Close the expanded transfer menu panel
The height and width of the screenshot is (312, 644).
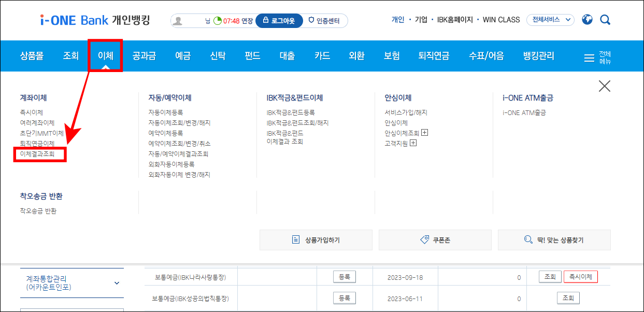pyautogui.click(x=604, y=86)
